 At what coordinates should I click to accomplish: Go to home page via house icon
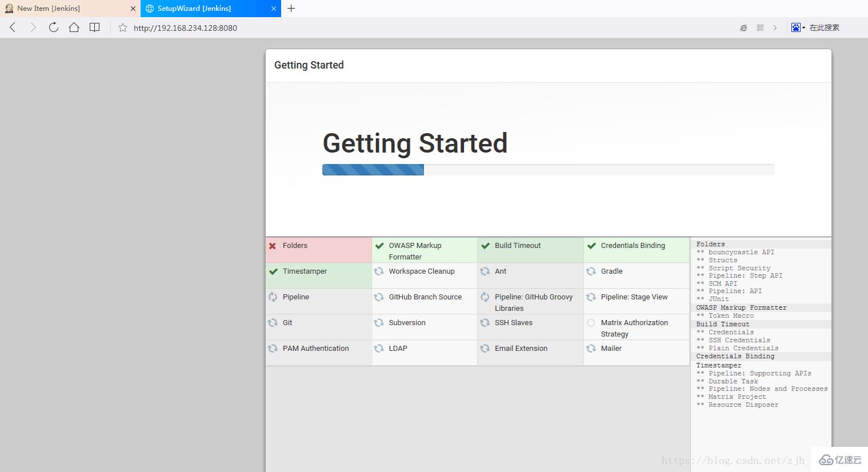(x=74, y=27)
